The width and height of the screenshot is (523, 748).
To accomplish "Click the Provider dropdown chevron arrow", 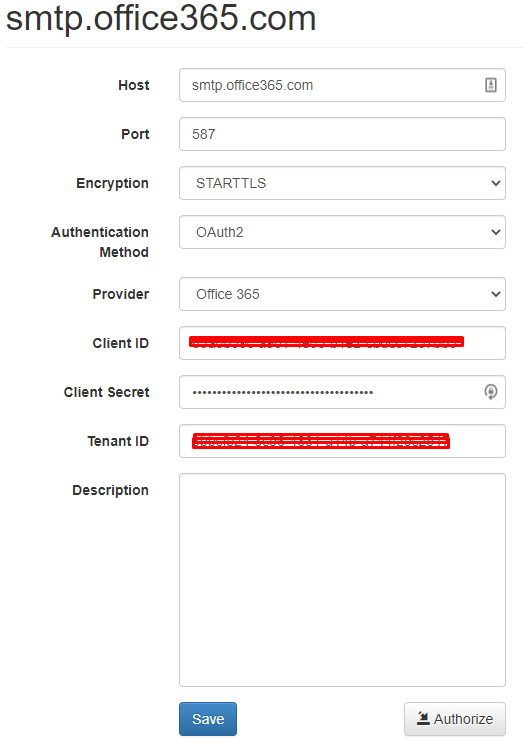I will tap(496, 294).
